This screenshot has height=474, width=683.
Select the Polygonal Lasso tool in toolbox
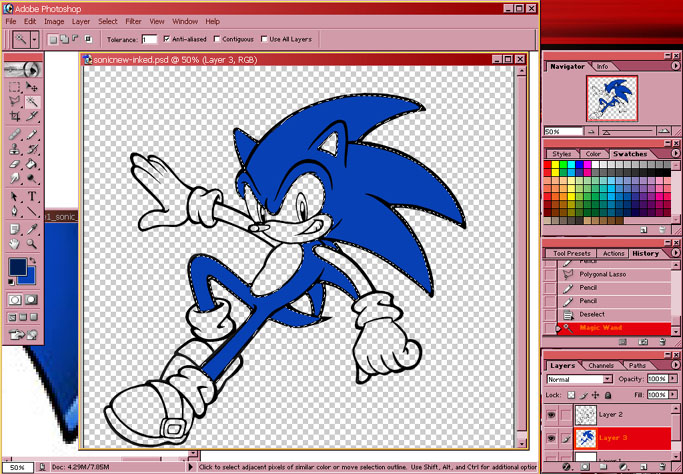15,102
